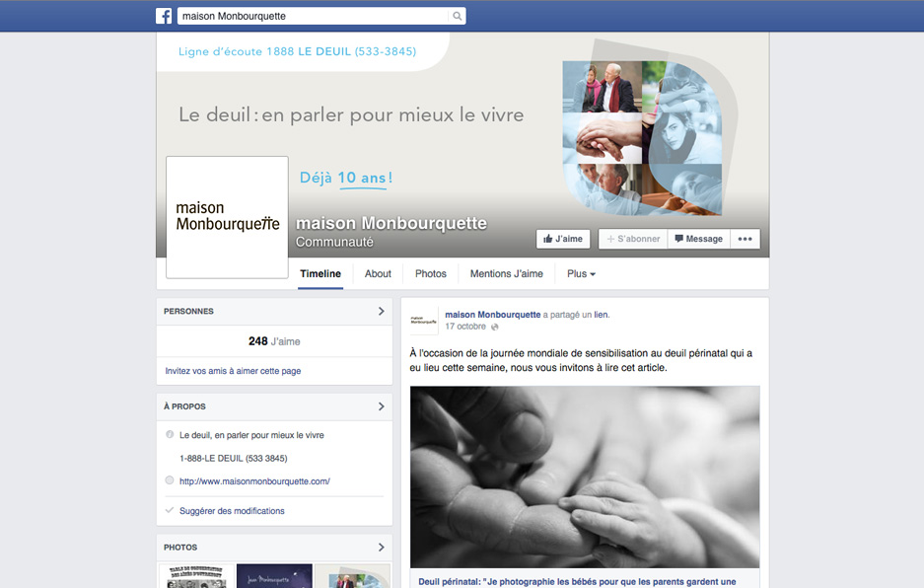Open the first photo thumbnail in Photos
The width and height of the screenshot is (924, 588).
tap(196, 576)
